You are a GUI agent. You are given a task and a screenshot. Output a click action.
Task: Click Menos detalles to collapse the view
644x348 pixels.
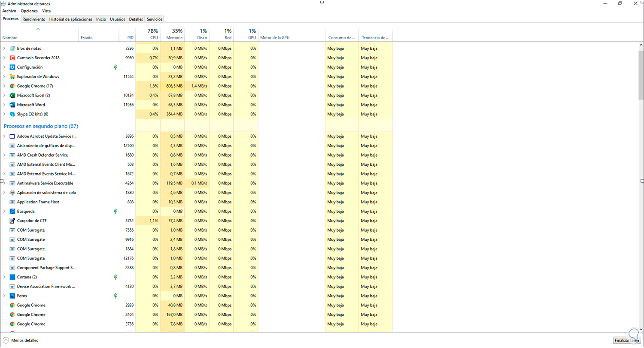pos(21,341)
